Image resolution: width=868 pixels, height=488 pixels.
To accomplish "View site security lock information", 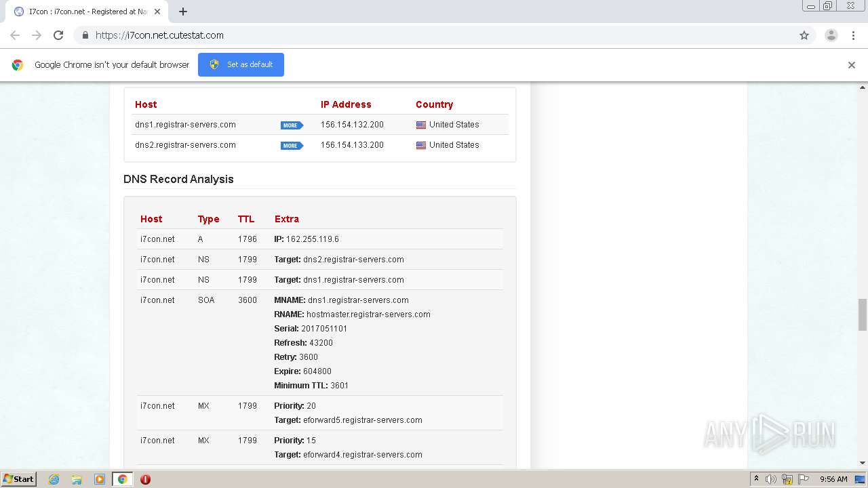I will coord(85,35).
